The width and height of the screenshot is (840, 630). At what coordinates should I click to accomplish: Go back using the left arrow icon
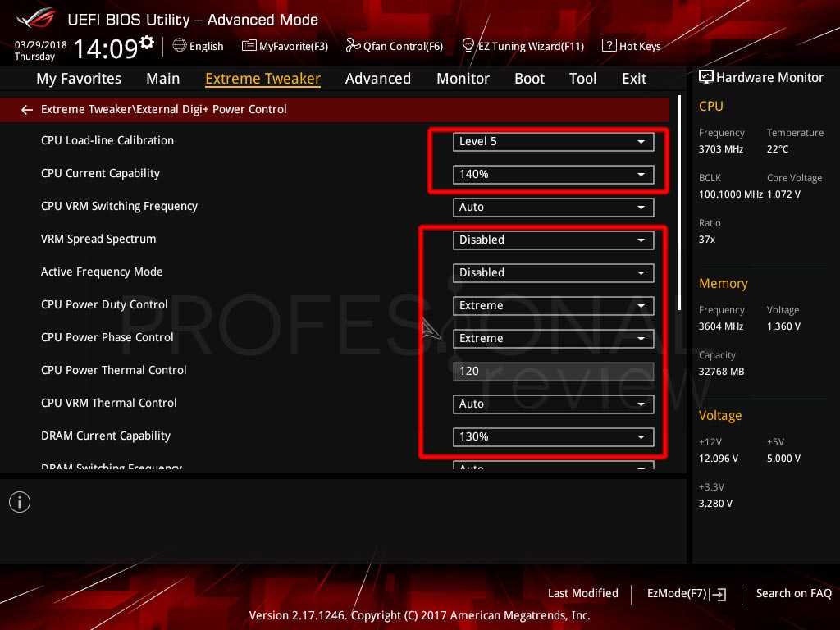pos(27,110)
